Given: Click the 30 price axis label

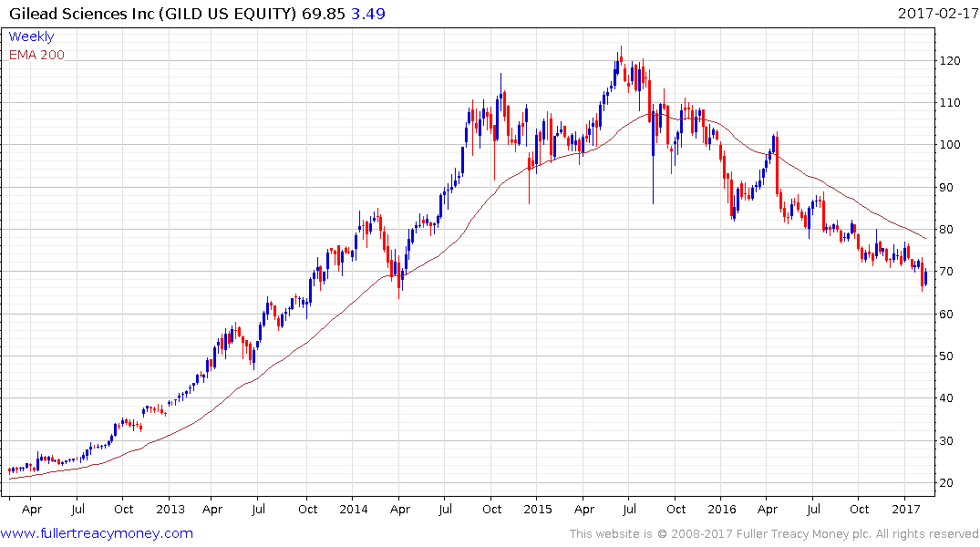Looking at the screenshot, I should [946, 440].
